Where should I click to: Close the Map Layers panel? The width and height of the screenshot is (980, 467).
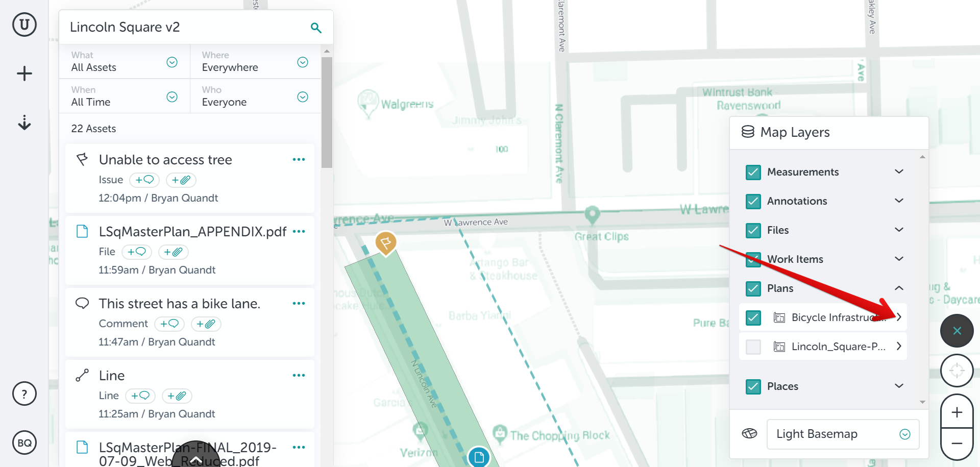pos(957,331)
